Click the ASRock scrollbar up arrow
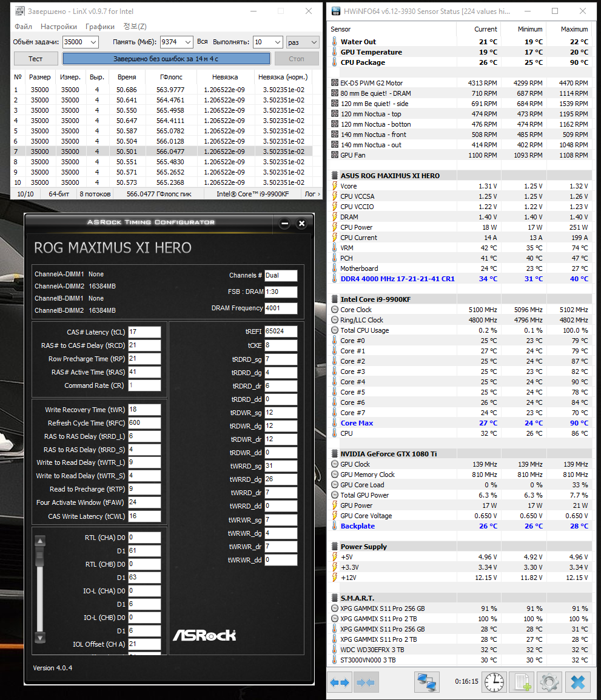Screen dimensions: 601x700 point(40,540)
